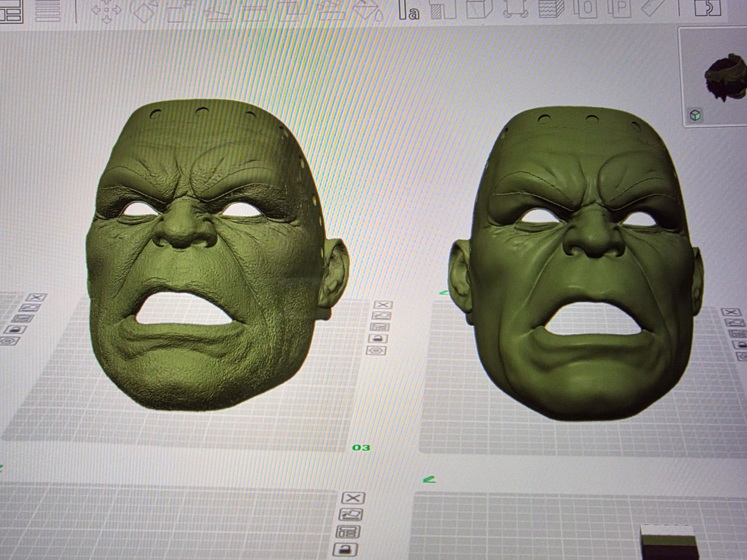The image size is (747, 560).
Task: Remove the far-left plate with its X icon
Action: coord(36,298)
